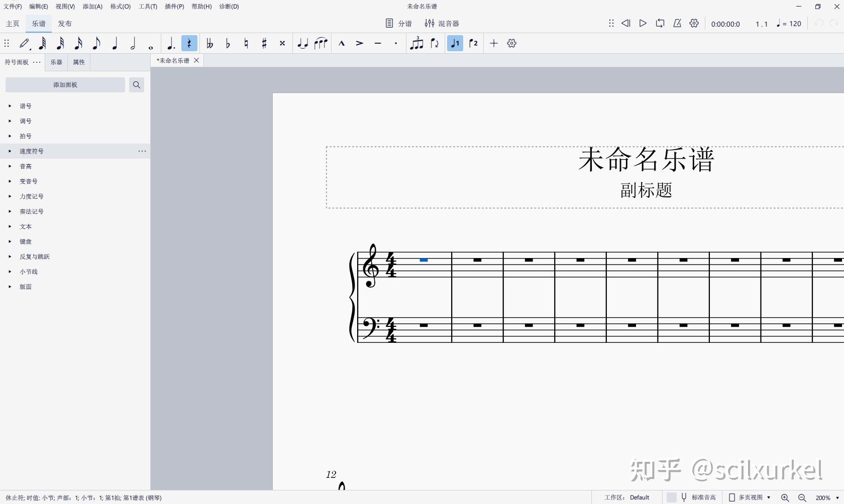Apply the double sharp accidental
The width and height of the screenshot is (844, 504).
pos(282,44)
